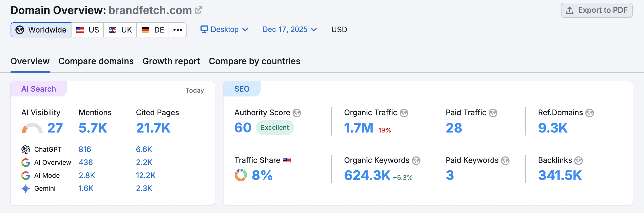644x213 pixels.
Task: Export report to PDF
Action: coord(597,10)
